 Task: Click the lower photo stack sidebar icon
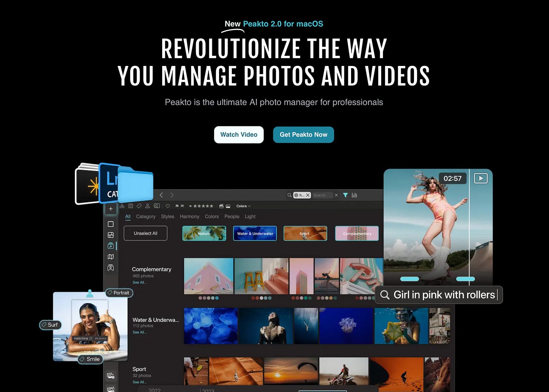(x=110, y=375)
